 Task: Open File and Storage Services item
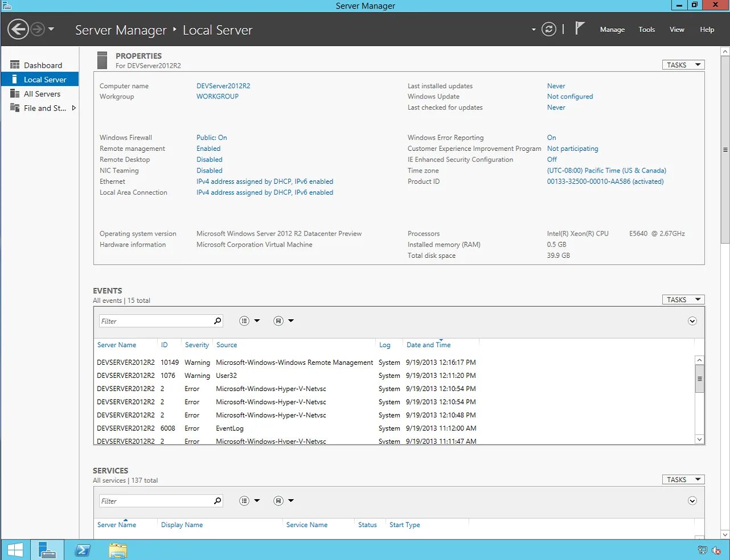coord(40,108)
